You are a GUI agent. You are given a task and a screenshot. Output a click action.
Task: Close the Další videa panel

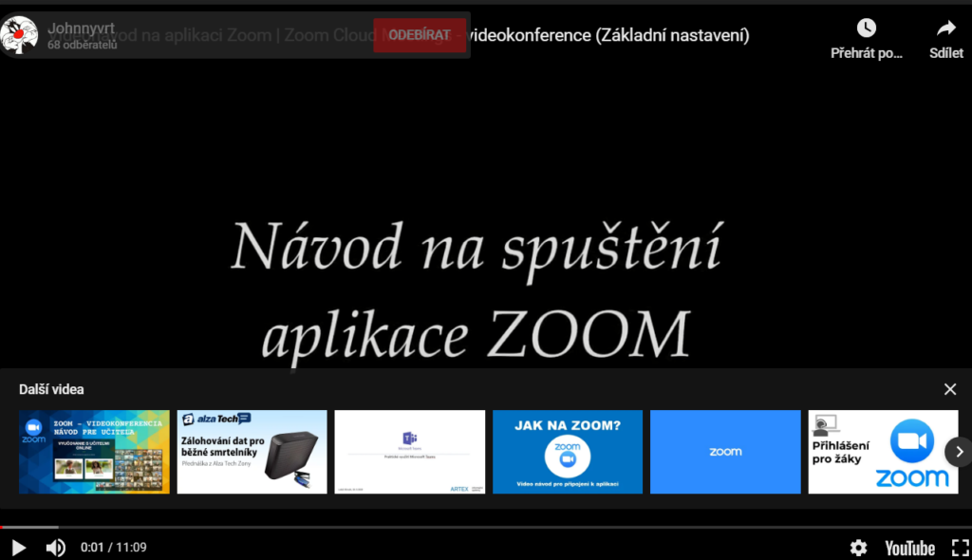(x=949, y=389)
